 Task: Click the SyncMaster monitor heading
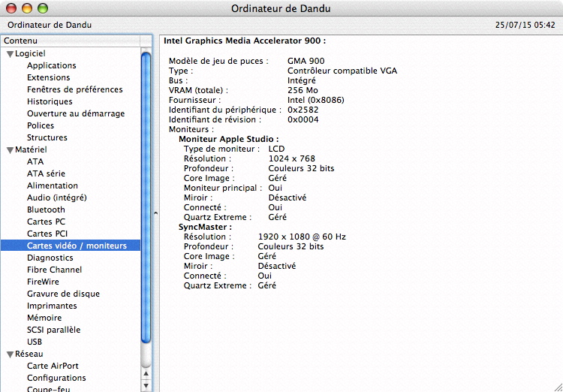pyautogui.click(x=206, y=227)
